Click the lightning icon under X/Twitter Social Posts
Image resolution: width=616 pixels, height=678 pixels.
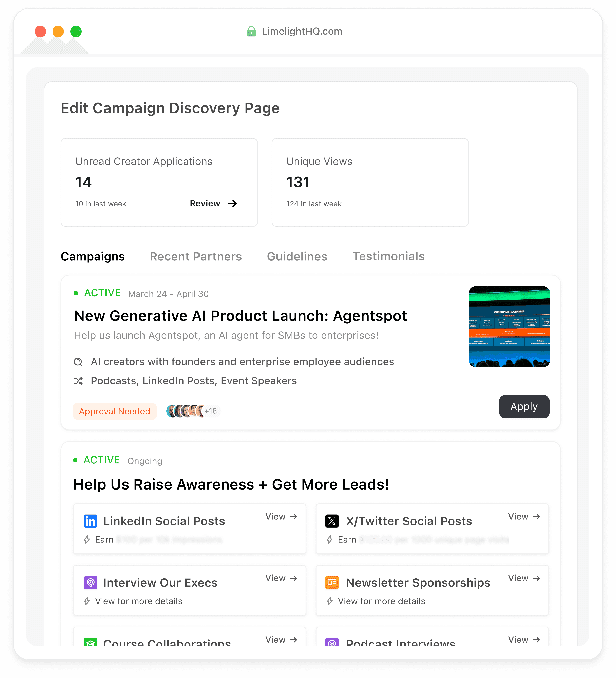point(330,540)
